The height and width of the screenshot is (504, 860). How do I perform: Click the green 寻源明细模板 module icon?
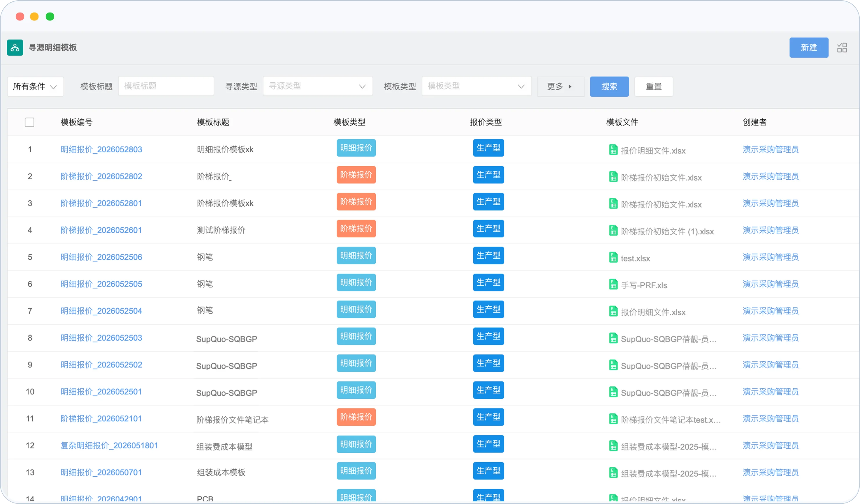point(15,47)
